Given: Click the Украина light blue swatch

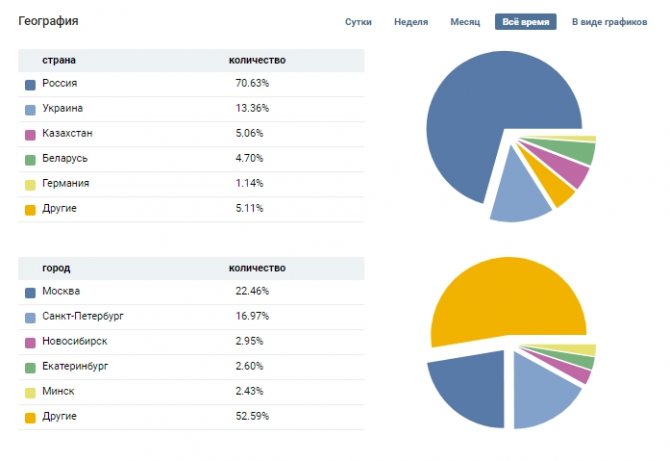Looking at the screenshot, I should [30, 110].
